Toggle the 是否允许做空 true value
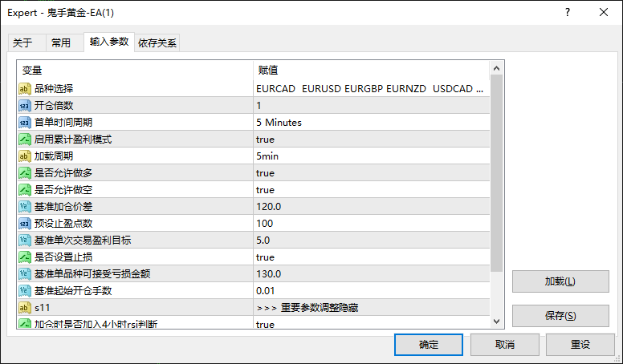Viewport: 623px width, 364px height. pyautogui.click(x=372, y=190)
